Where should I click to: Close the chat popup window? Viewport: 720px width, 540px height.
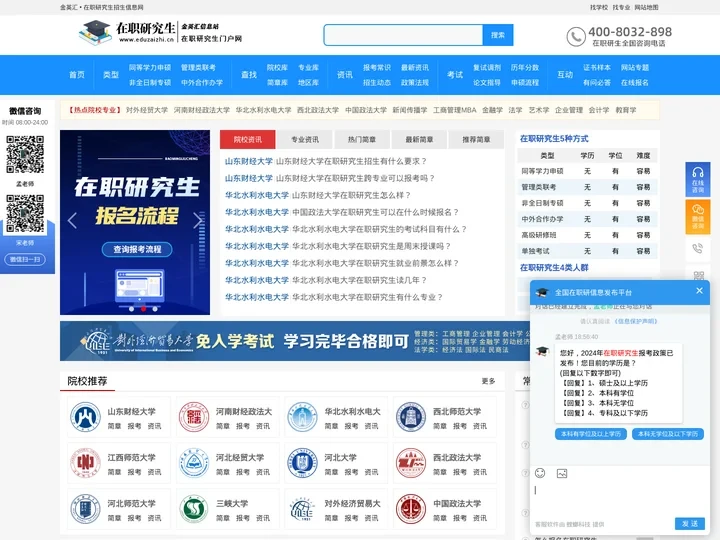tap(699, 291)
